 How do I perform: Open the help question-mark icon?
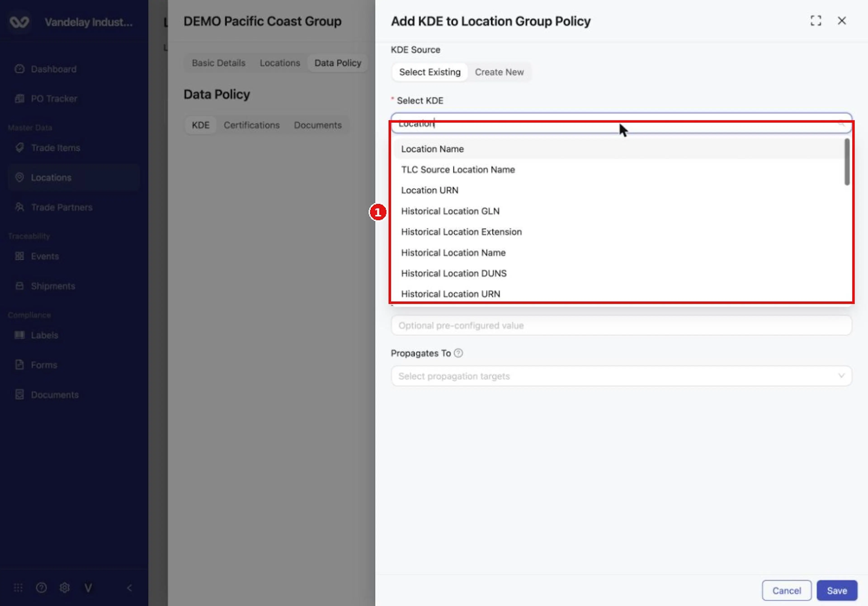pos(41,587)
